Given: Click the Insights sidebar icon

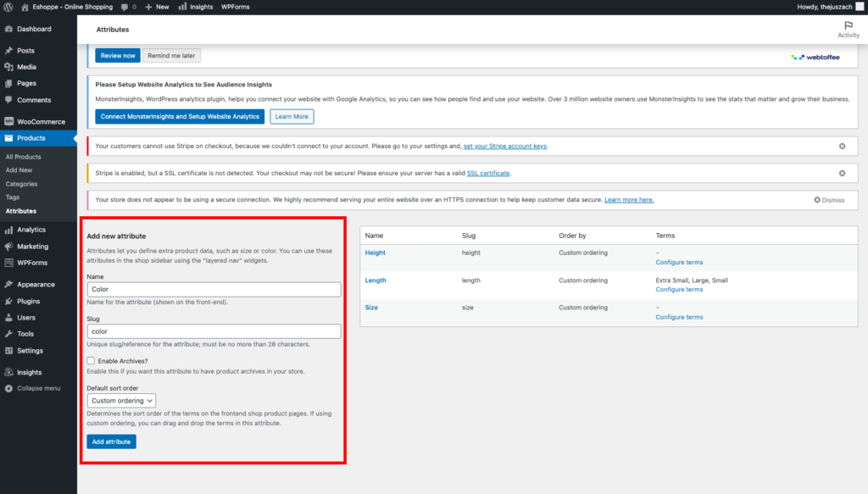Looking at the screenshot, I should [8, 372].
